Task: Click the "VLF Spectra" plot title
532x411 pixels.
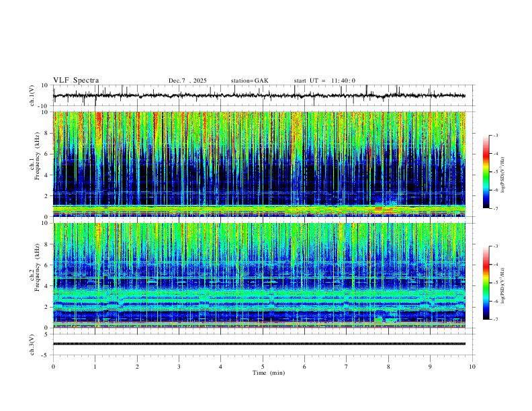Action: click(x=76, y=81)
